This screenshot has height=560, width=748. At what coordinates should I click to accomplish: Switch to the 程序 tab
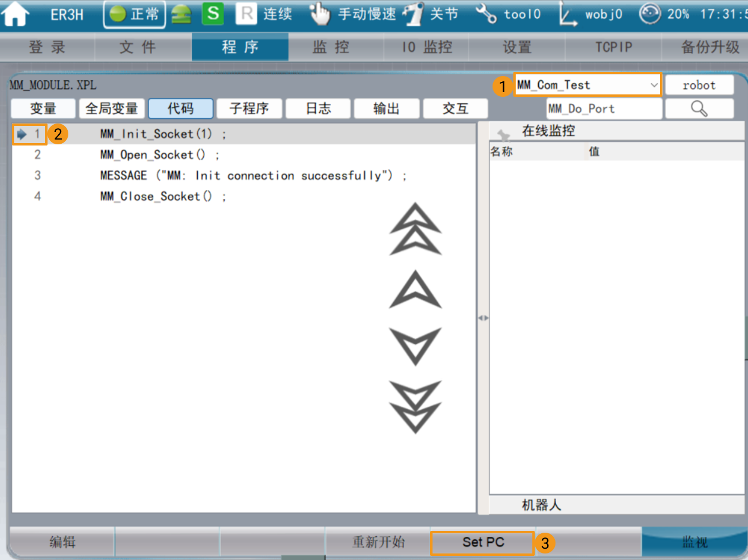240,48
